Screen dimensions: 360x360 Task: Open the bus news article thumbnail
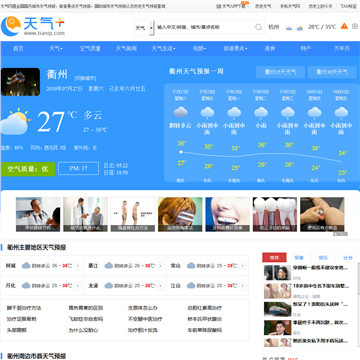tap(277, 309)
